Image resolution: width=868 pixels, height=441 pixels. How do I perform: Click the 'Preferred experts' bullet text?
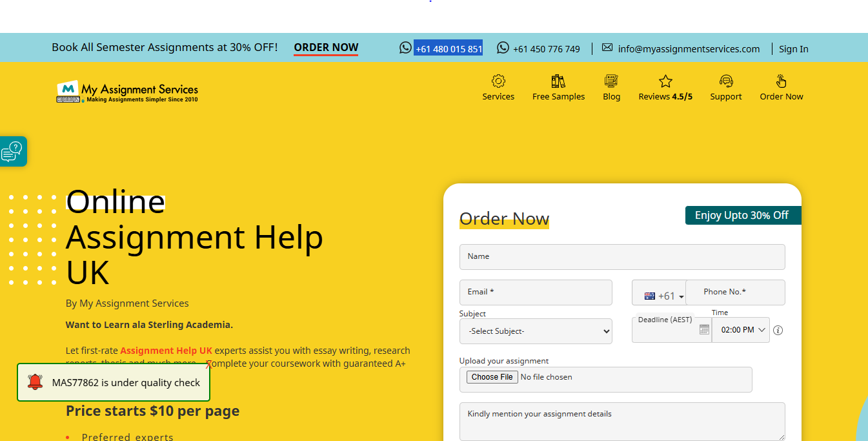(x=127, y=436)
